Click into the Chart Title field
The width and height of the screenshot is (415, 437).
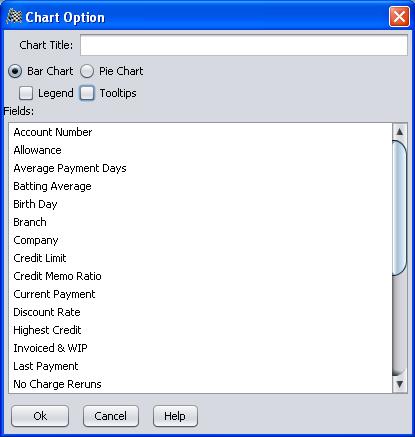[244, 45]
